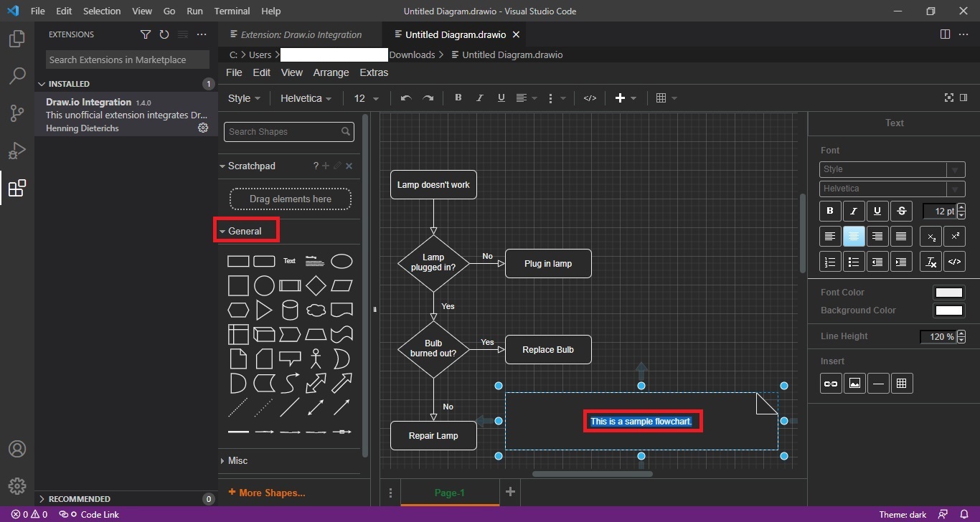Select the strikethrough icon in the Text panel
The height and width of the screenshot is (522, 980).
(901, 211)
